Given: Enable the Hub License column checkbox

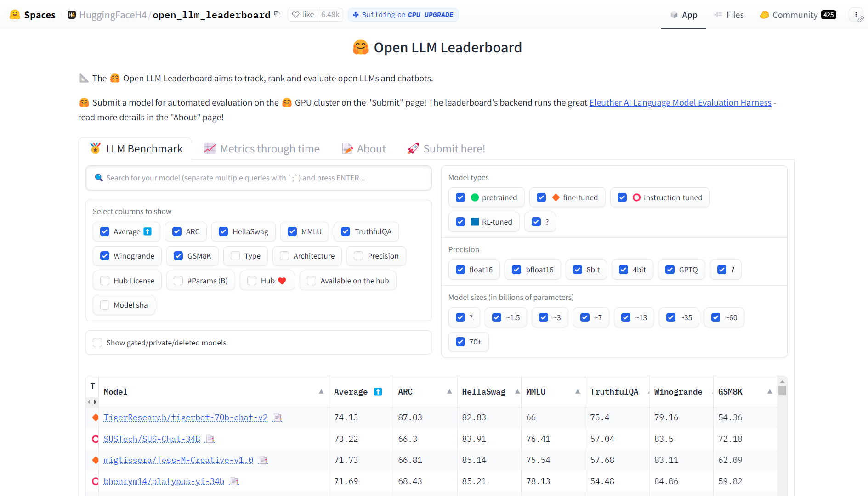Looking at the screenshot, I should [105, 281].
